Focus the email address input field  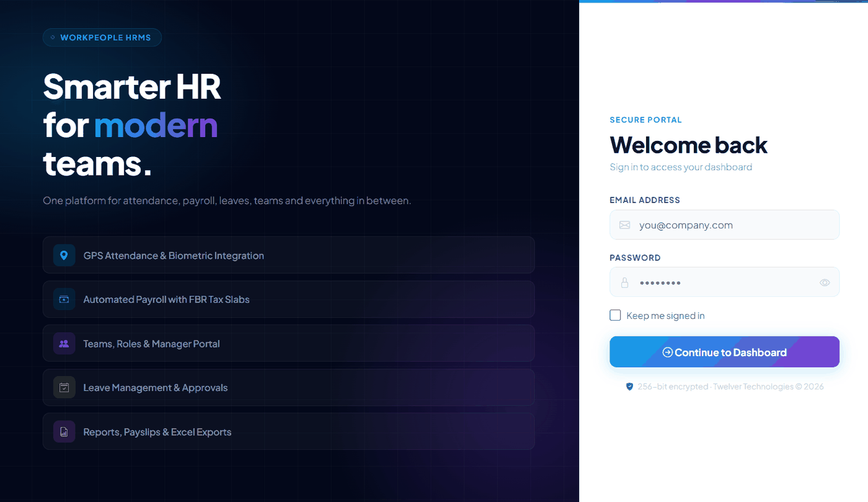pyautogui.click(x=724, y=225)
